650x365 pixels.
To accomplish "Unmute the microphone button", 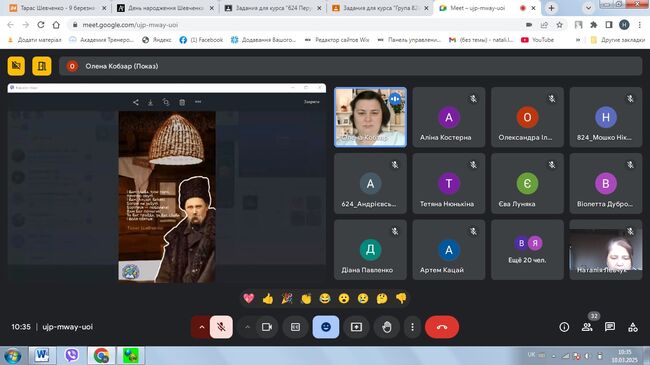I will point(221,327).
